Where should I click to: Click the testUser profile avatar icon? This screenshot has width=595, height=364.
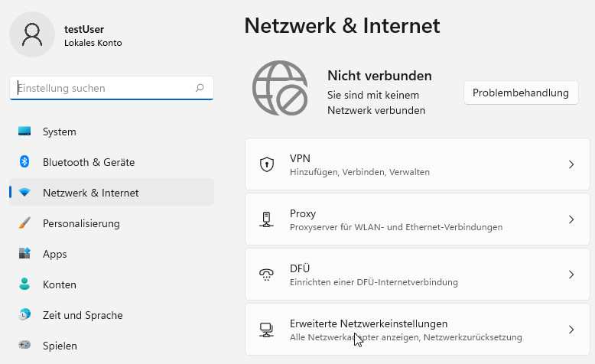coord(32,35)
